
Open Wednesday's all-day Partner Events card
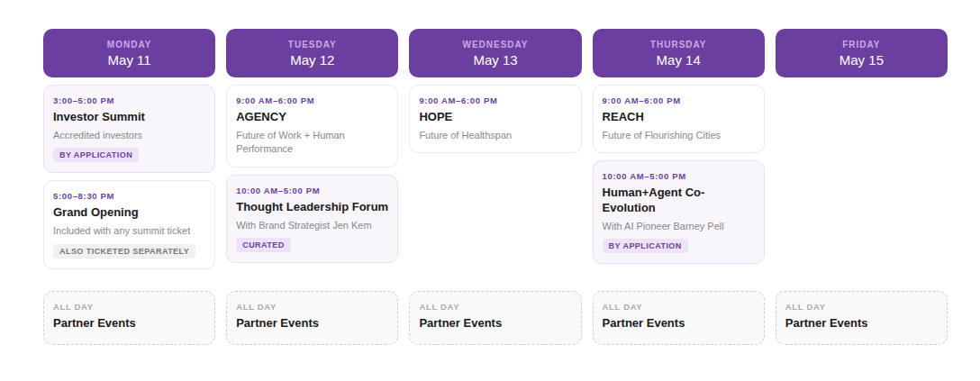(x=495, y=317)
